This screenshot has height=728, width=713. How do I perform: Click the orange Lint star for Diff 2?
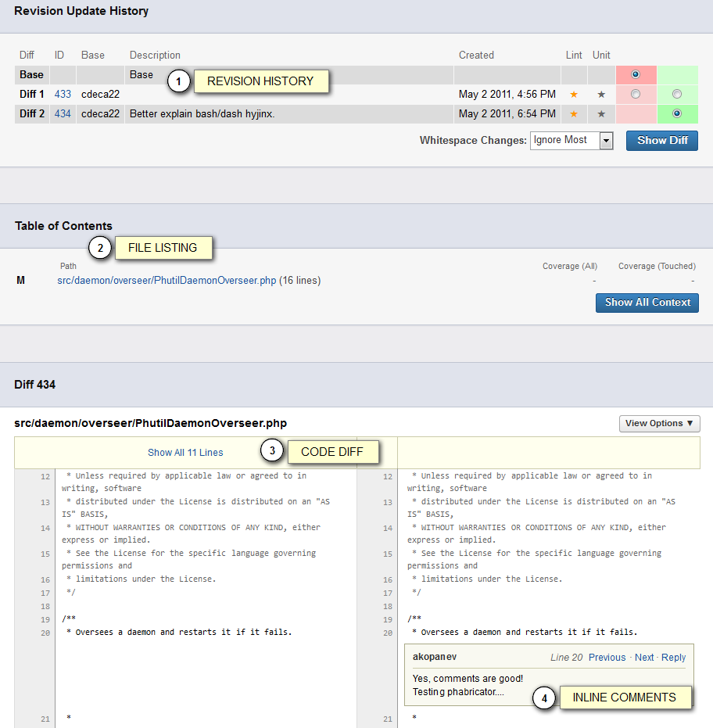[574, 114]
